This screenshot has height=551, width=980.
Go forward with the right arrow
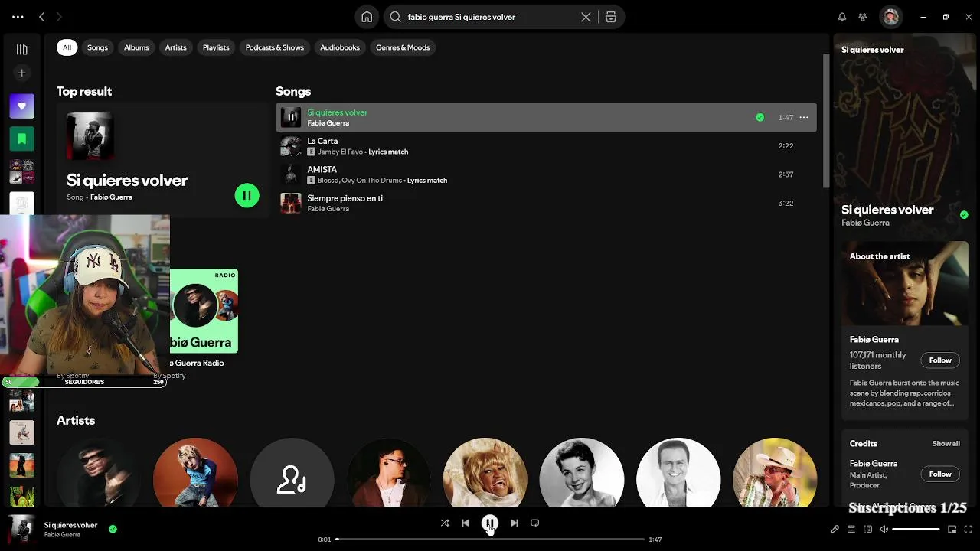59,17
